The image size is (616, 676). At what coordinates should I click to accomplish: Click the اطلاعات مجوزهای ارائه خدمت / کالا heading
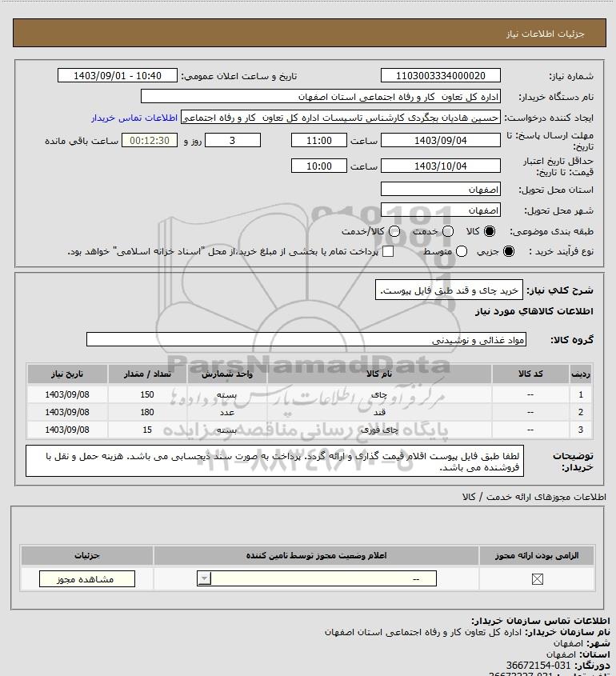click(x=534, y=497)
